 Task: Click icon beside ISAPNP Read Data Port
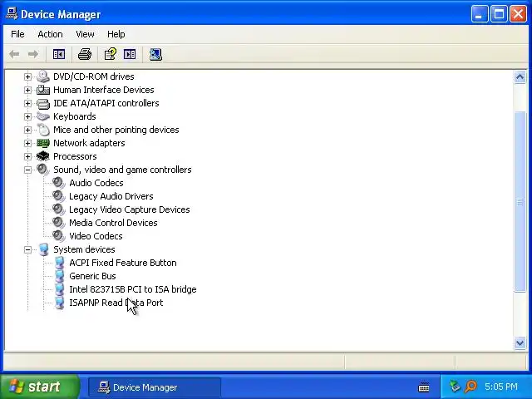(59, 303)
